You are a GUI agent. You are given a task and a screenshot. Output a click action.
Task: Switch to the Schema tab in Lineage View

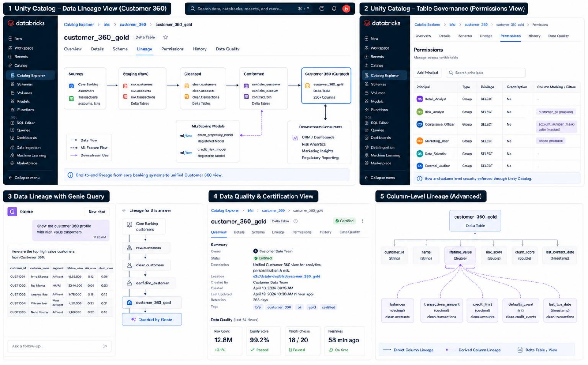point(120,49)
